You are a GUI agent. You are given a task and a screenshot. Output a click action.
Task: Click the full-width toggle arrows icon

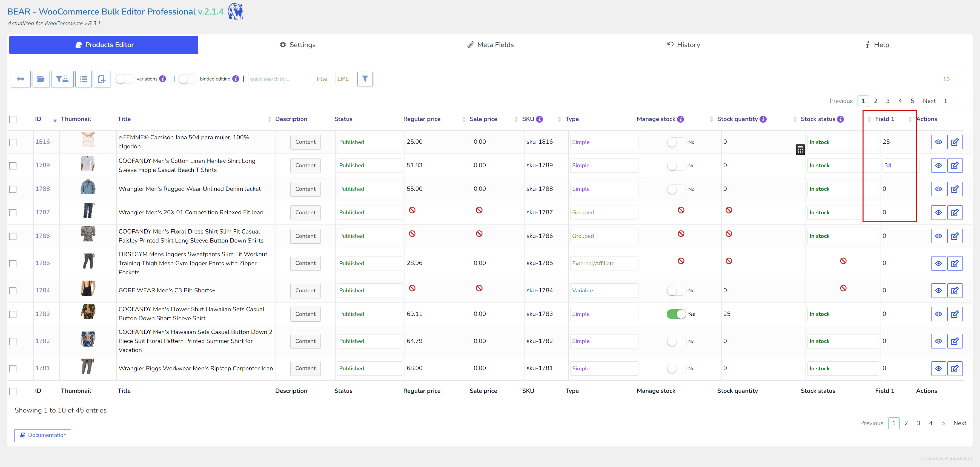tap(21, 79)
